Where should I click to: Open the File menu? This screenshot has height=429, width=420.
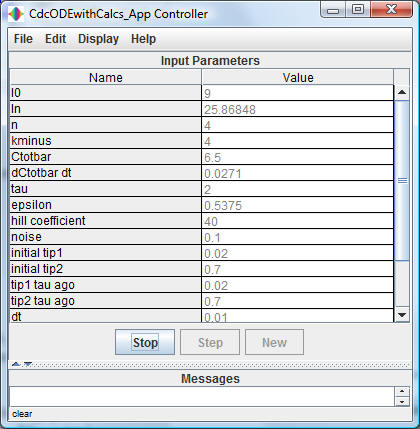coord(23,39)
